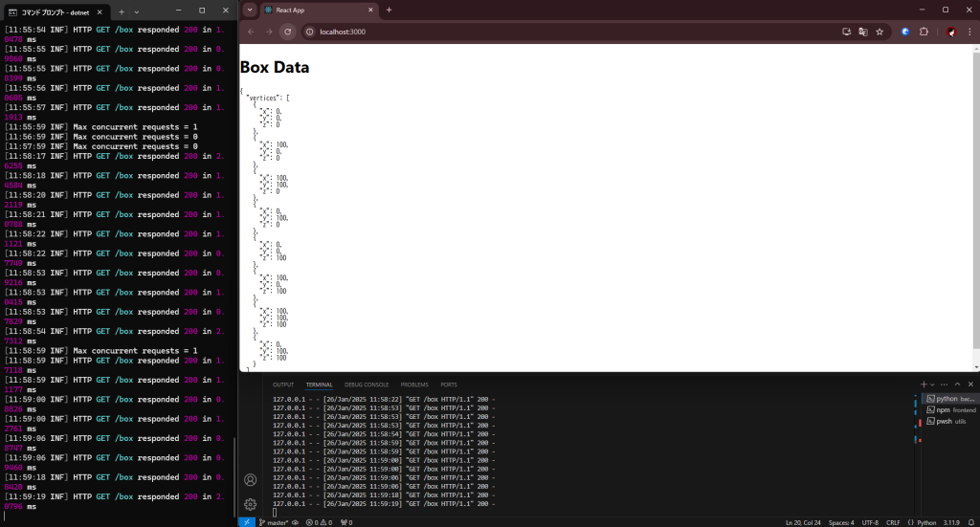
Task: Click the translate page icon in address bar
Action: [x=863, y=32]
